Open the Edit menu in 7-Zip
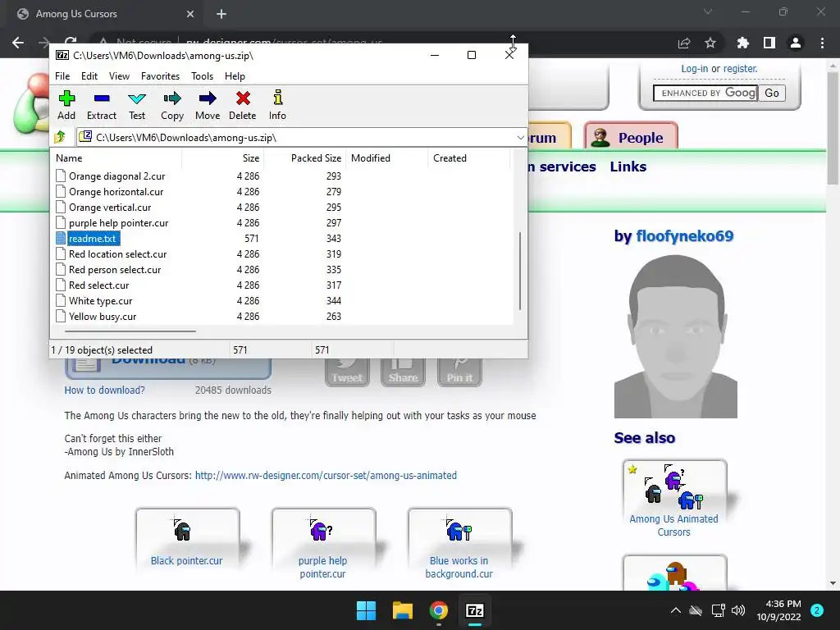This screenshot has width=840, height=630. [x=89, y=76]
